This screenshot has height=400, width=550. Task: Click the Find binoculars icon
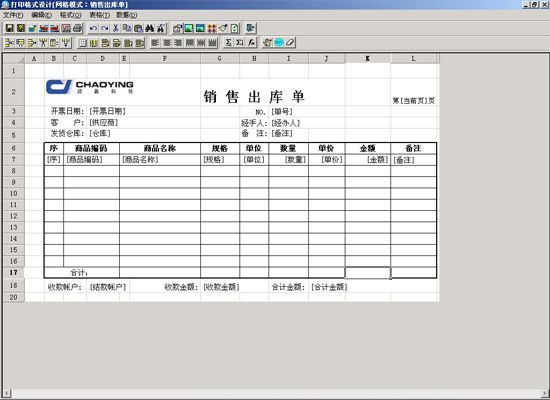tap(150, 28)
